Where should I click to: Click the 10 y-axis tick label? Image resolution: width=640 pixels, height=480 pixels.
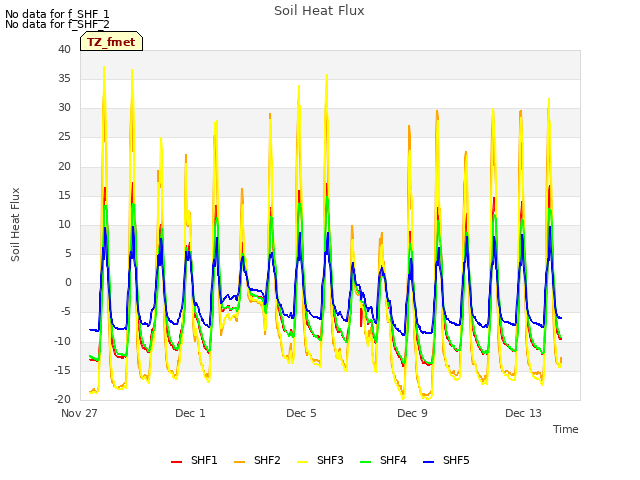click(64, 224)
